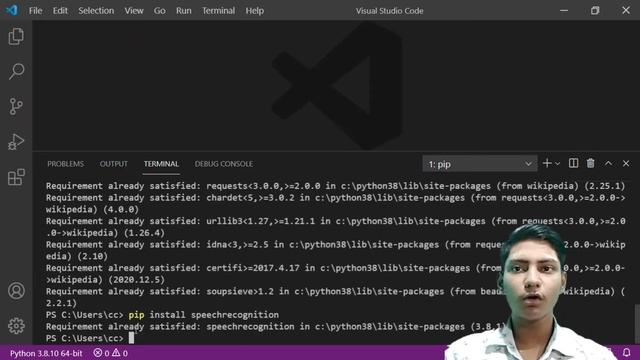Screen dimensions: 640x360
Task: Open the Explorer view in activity bar
Action: pyautogui.click(x=16, y=36)
